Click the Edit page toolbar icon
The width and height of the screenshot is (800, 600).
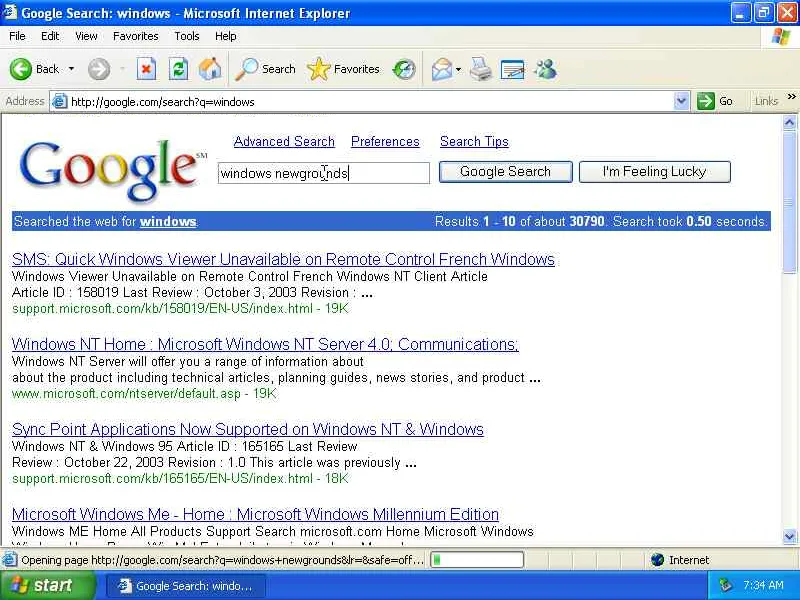(x=513, y=69)
